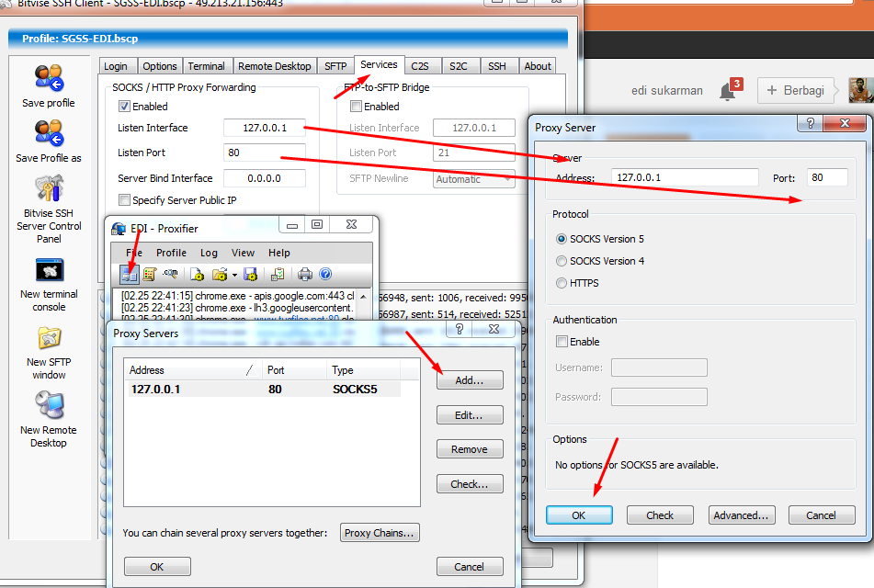Viewport: 874px width, 588px height.
Task: Click the Save Profile as icon
Action: pos(49,133)
